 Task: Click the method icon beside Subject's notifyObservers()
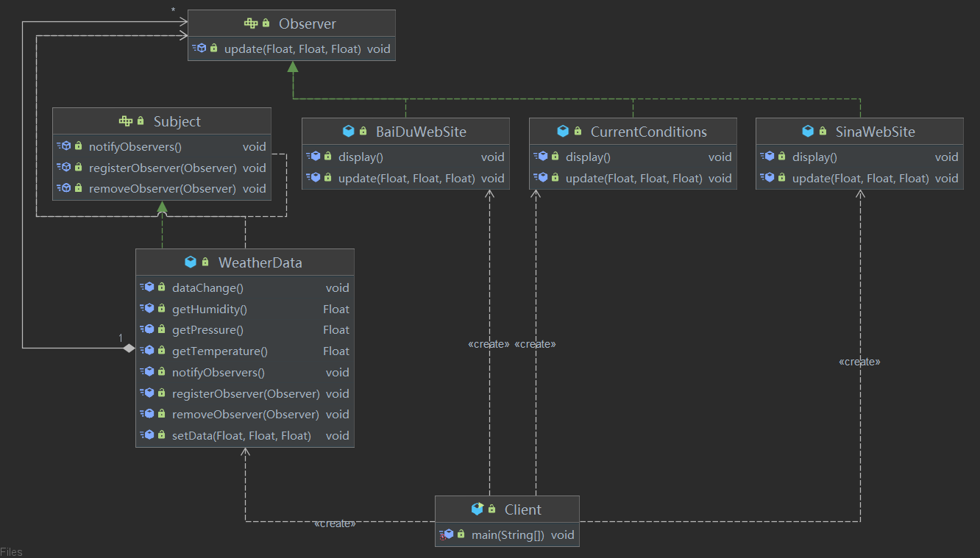64,146
